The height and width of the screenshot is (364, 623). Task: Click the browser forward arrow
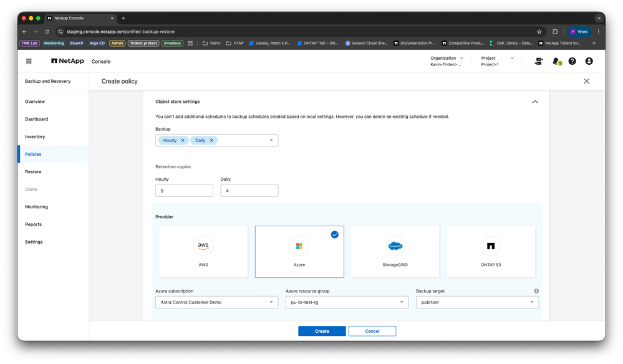click(36, 32)
